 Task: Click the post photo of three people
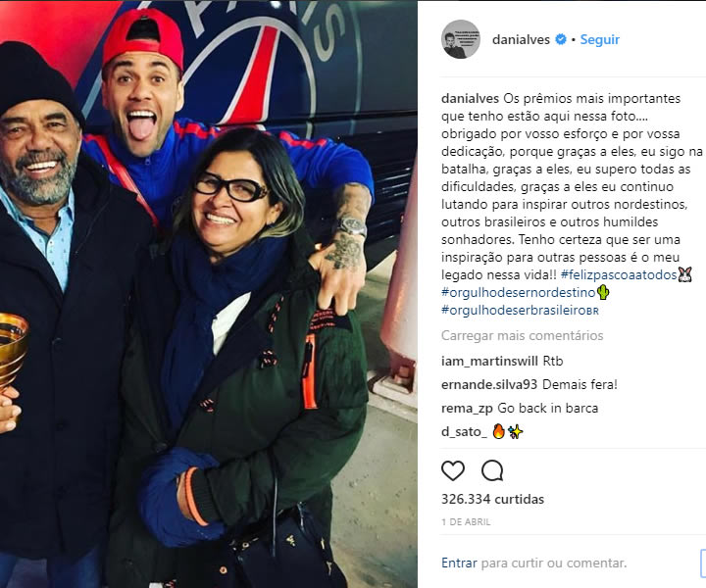[209, 294]
